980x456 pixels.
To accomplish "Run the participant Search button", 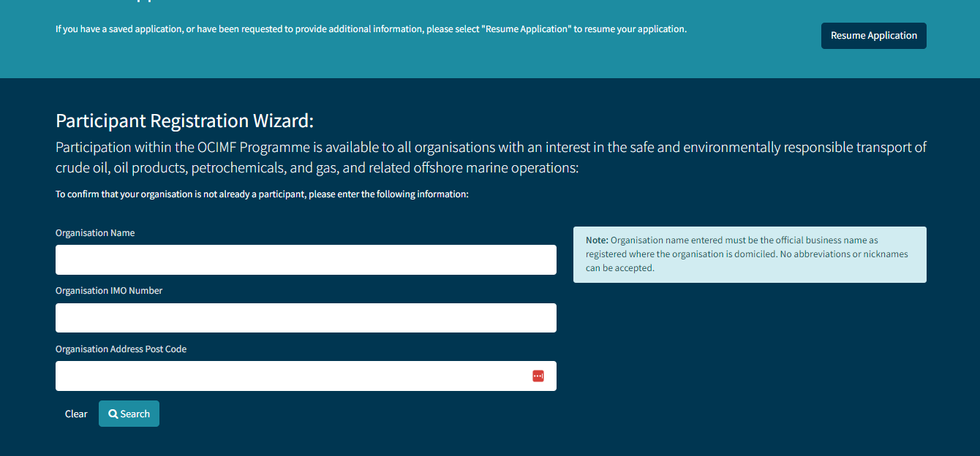I will coord(129,414).
